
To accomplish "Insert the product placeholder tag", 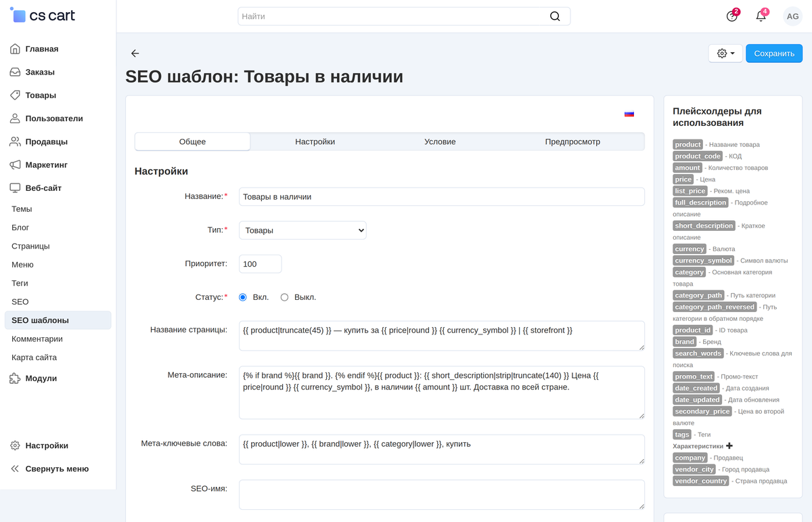I will 687,144.
